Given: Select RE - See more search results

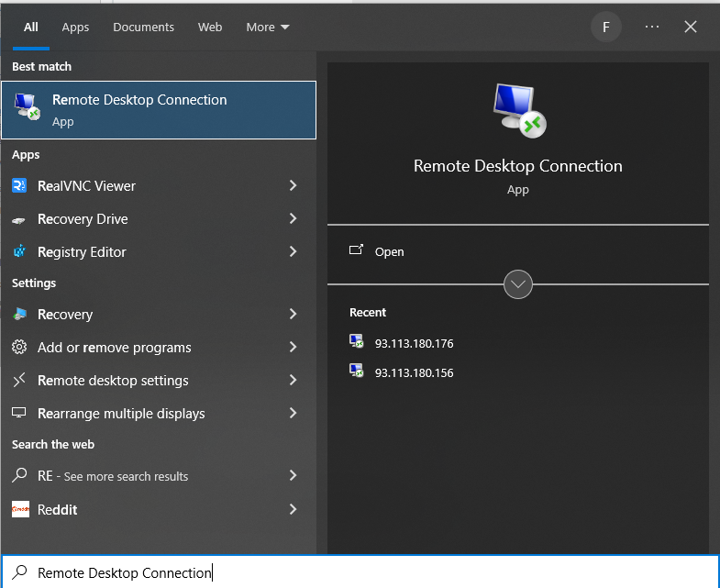Looking at the screenshot, I should (x=113, y=476).
